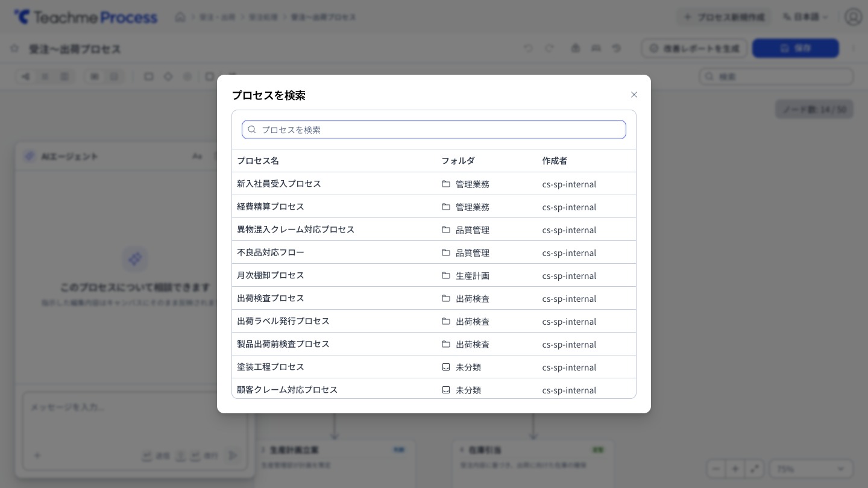Click the 作成者 column header
Screen dimensions: 868x488
(x=555, y=161)
